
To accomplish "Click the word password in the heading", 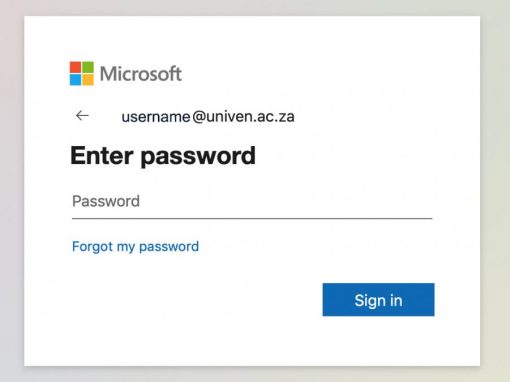I will [198, 156].
